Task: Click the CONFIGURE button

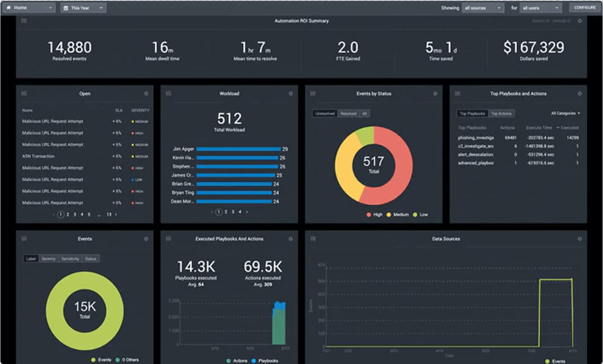Action: [585, 7]
